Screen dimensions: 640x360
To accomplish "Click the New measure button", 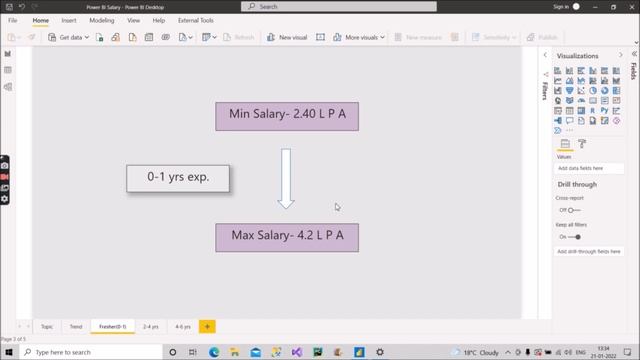I will pyautogui.click(x=418, y=37).
